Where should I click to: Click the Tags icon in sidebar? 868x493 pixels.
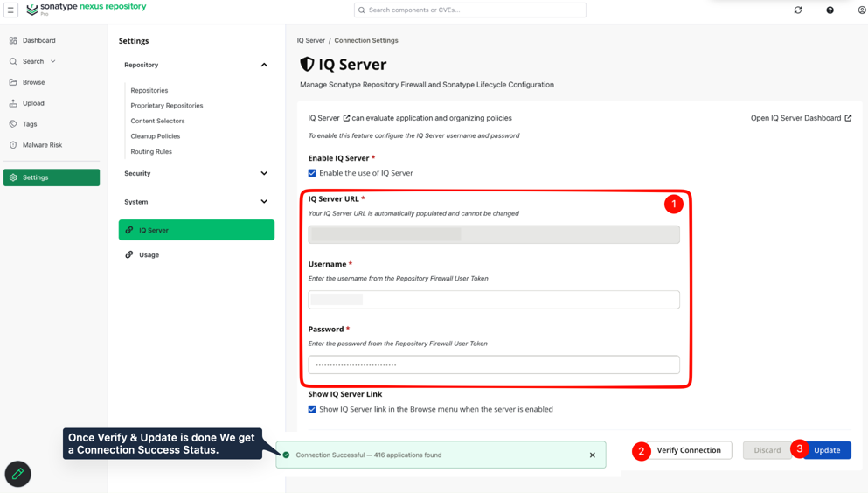coord(13,124)
